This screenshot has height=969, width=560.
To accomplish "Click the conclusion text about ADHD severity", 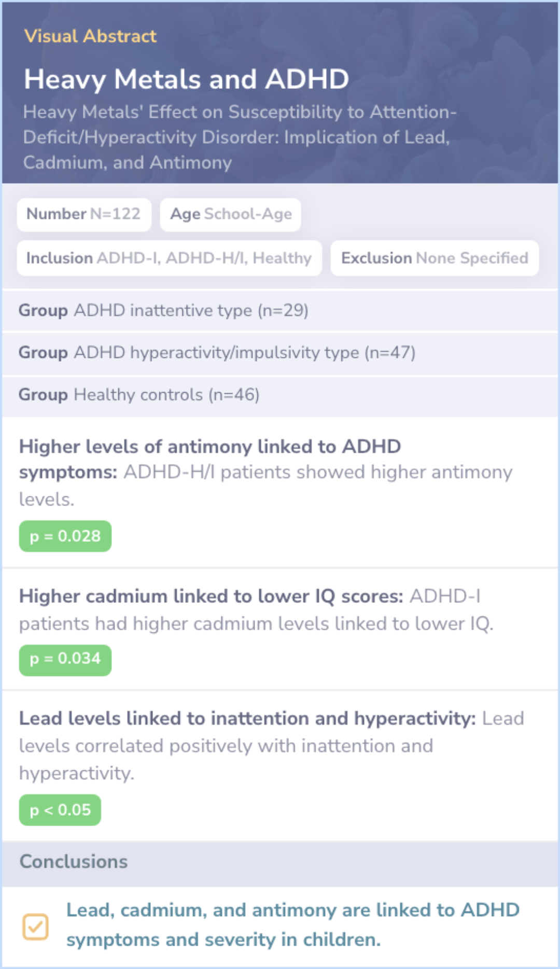I will (293, 925).
